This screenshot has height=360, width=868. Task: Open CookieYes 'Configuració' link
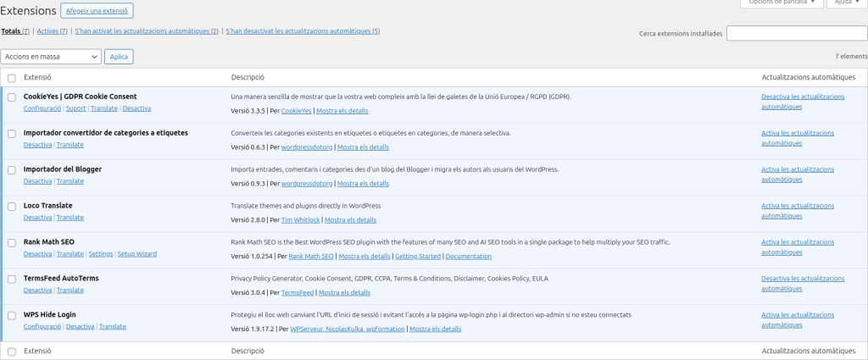pos(42,108)
